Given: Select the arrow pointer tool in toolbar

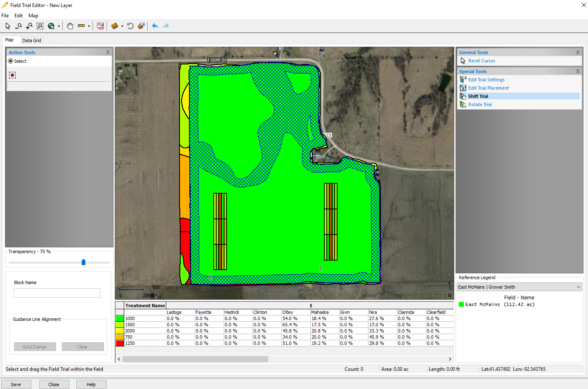Looking at the screenshot, I should click(8, 26).
